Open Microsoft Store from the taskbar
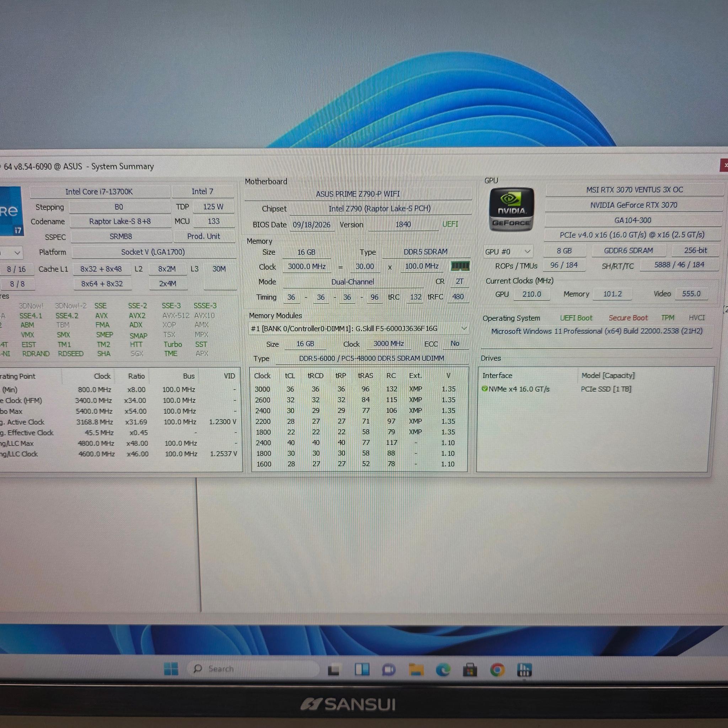This screenshot has width=728, height=728. click(470, 670)
